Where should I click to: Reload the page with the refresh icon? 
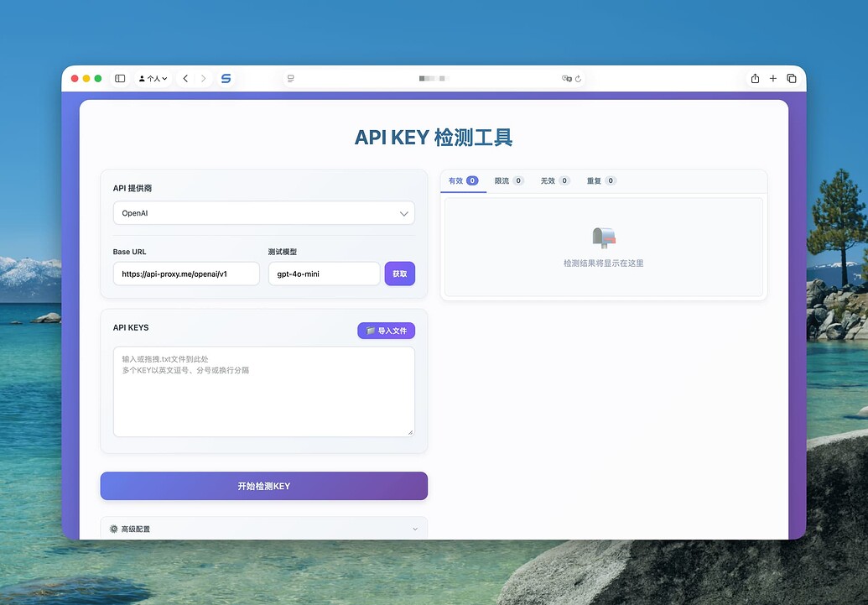coord(578,79)
